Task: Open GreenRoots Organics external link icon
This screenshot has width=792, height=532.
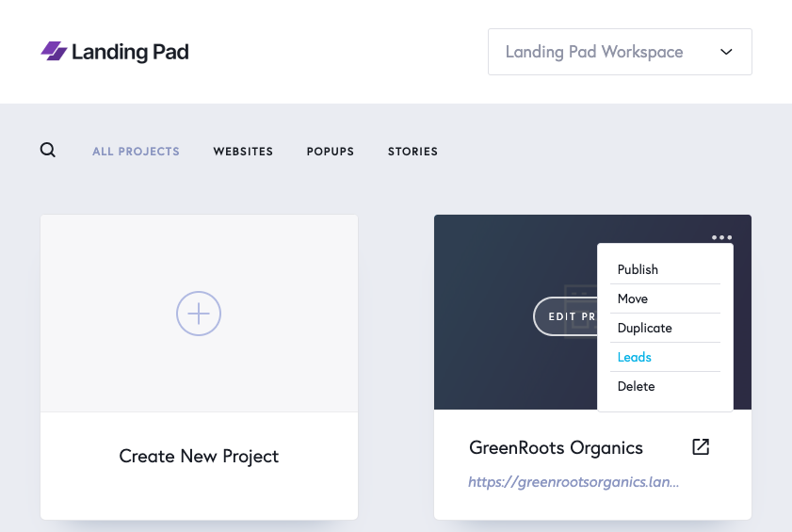Action: point(701,447)
